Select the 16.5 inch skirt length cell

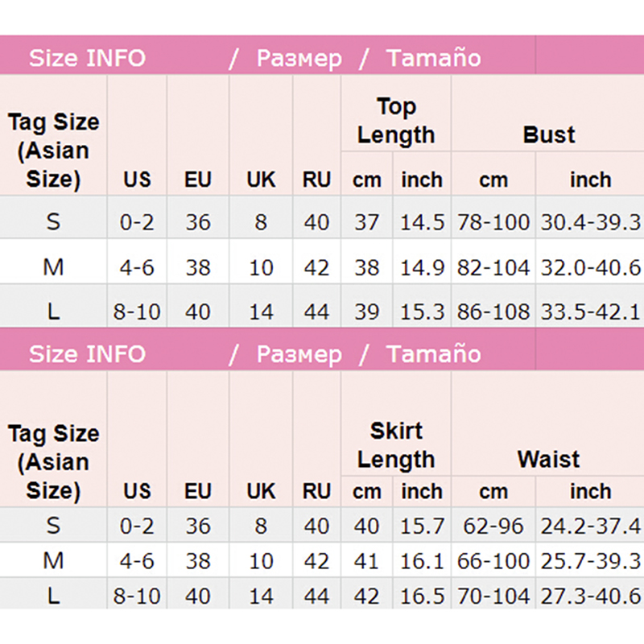[423, 596]
